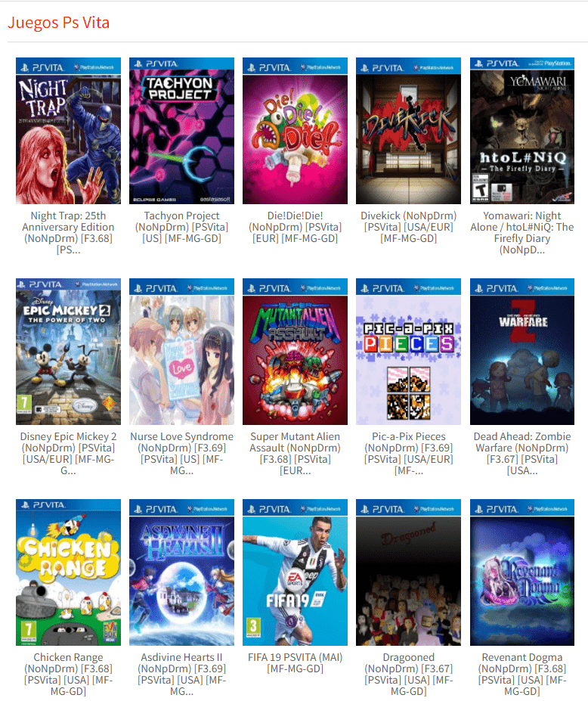
Task: Select the Divekick cover art
Action: point(408,131)
